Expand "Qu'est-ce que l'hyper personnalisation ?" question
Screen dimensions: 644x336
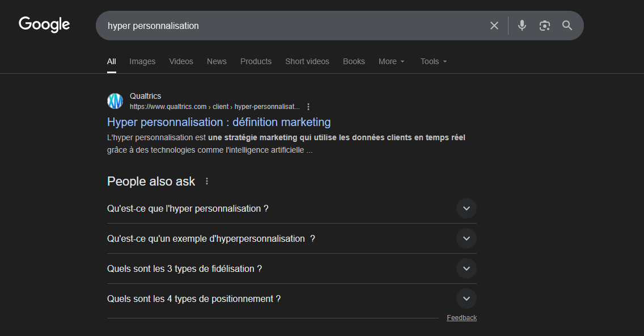pos(466,208)
